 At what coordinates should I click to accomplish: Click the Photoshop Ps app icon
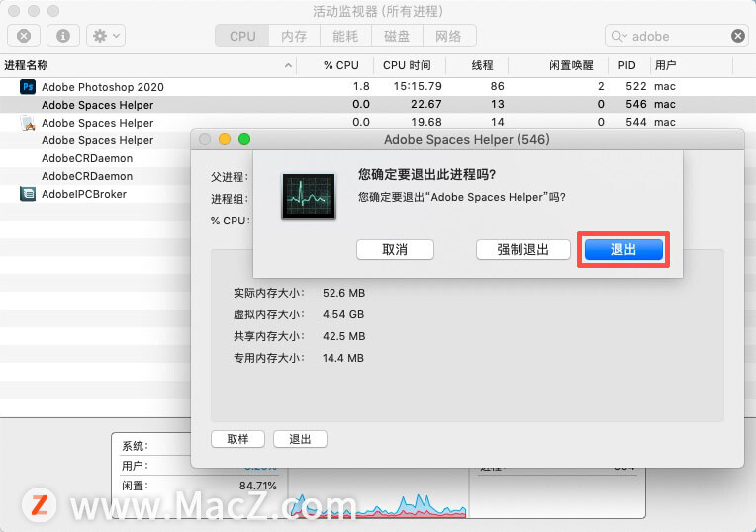(28, 87)
